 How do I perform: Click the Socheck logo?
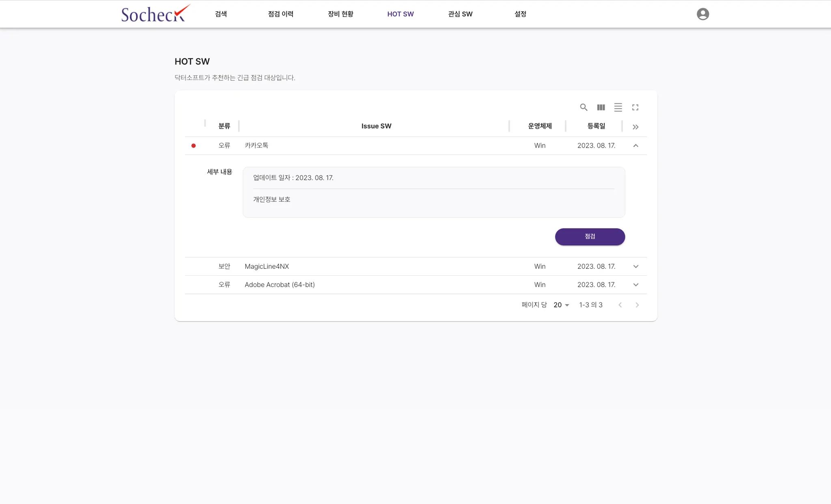click(155, 14)
